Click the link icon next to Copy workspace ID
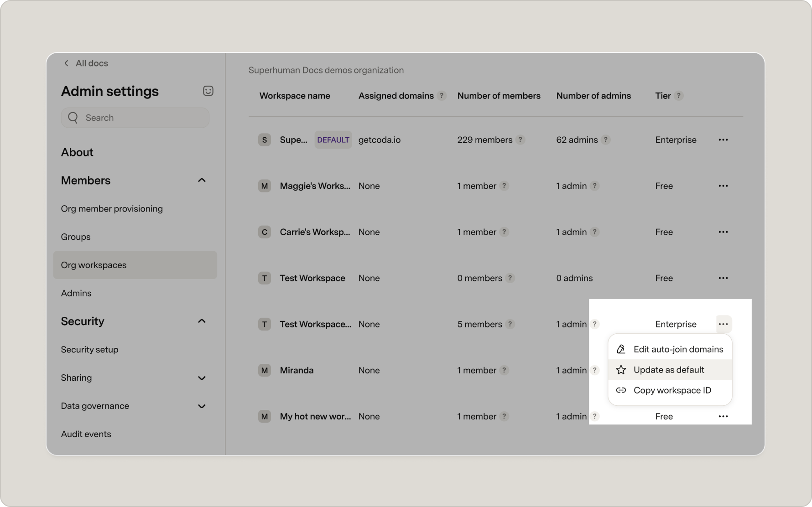Viewport: 812px width, 507px height. tap(621, 390)
